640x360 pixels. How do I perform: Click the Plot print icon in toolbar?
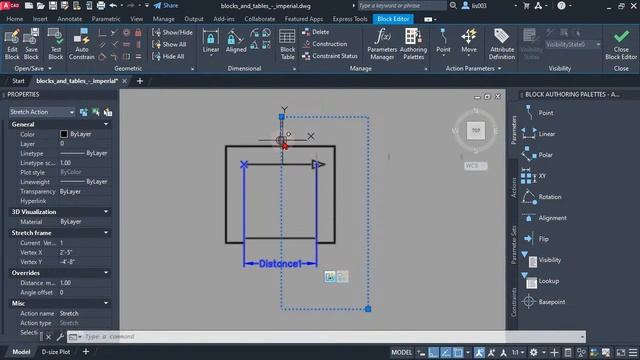[101, 6]
